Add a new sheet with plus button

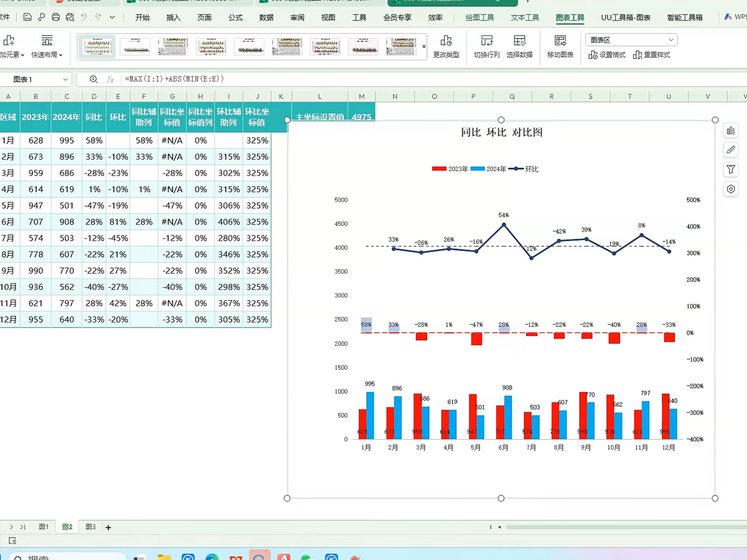point(108,527)
